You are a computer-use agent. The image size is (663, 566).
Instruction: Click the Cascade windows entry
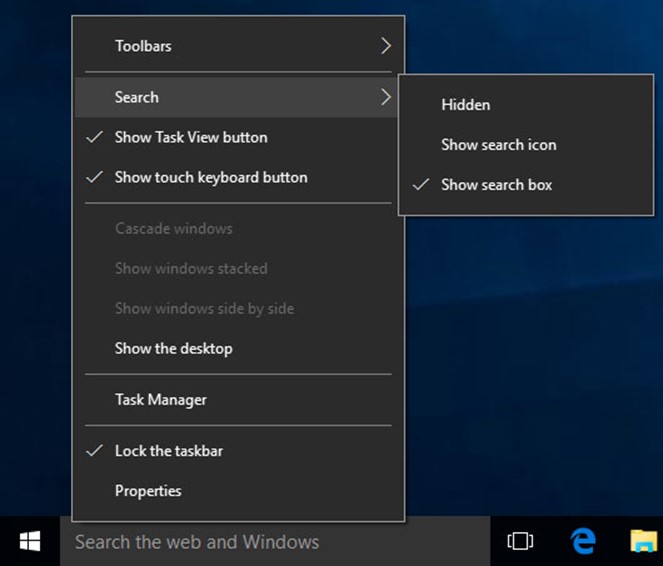pos(173,228)
